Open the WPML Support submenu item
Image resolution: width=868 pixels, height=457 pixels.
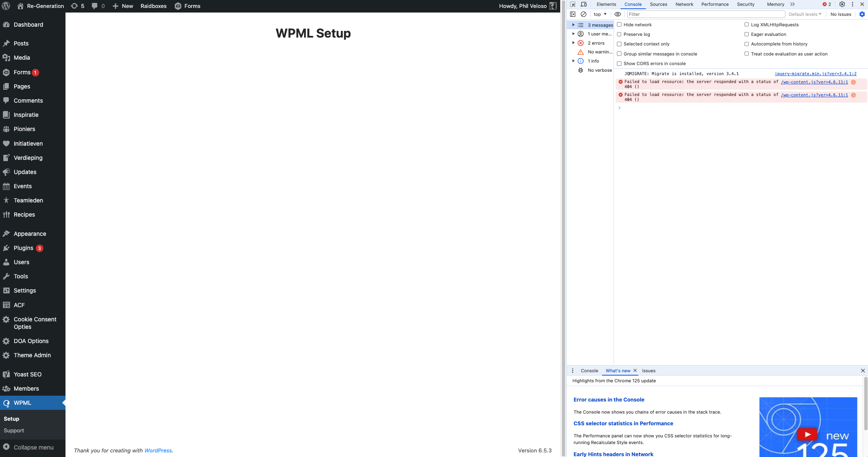(14, 431)
